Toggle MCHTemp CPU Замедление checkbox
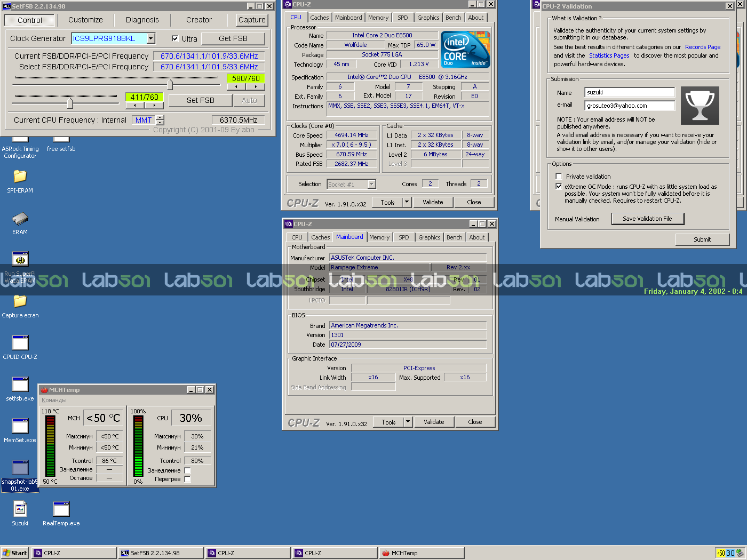Viewport: 747px width, 560px height. (187, 470)
